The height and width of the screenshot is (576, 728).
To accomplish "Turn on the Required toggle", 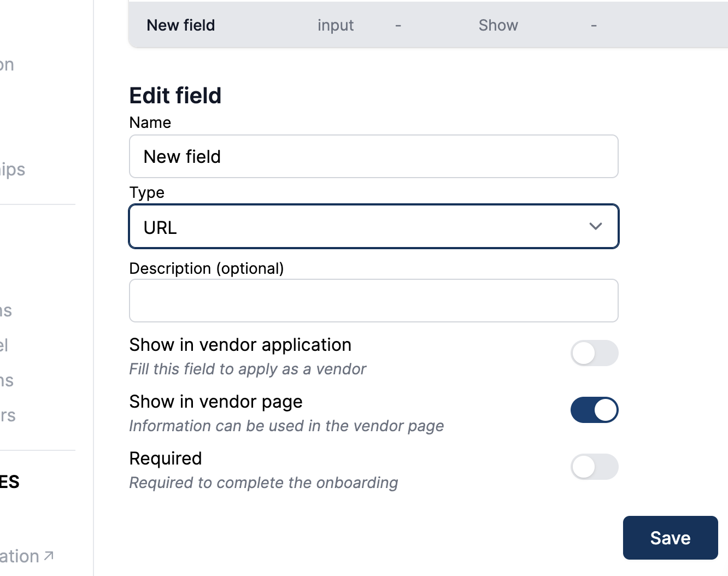I will click(x=595, y=467).
